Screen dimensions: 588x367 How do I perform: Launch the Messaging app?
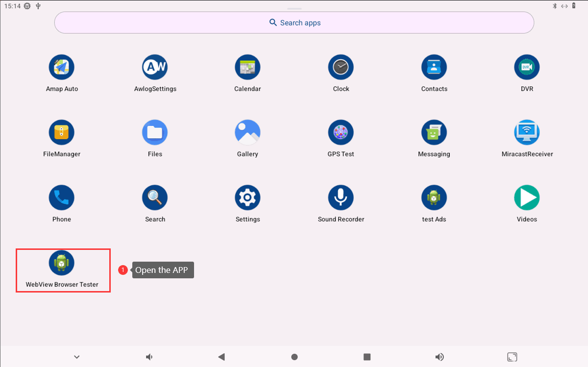coord(434,132)
